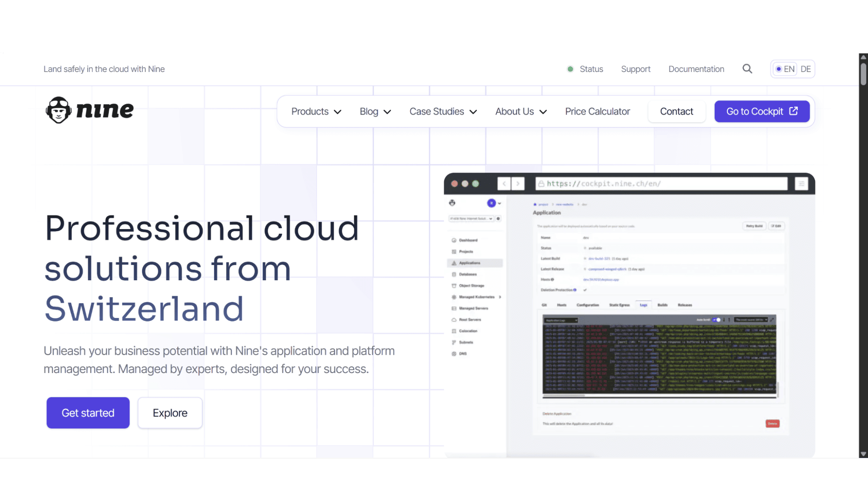
Task: Switch to the Hosts tab
Action: click(562, 305)
